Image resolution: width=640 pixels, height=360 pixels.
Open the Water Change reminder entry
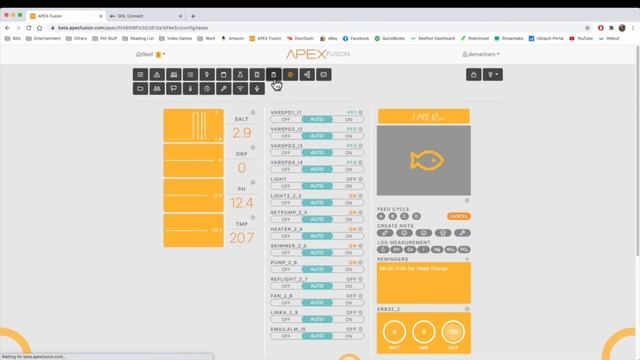[x=413, y=269]
